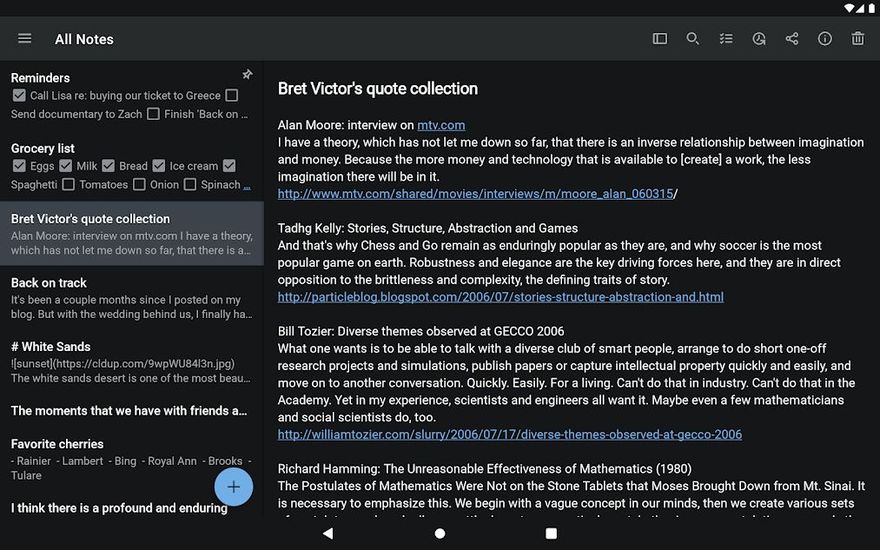Tap the Android home button
880x550 pixels.
click(440, 533)
